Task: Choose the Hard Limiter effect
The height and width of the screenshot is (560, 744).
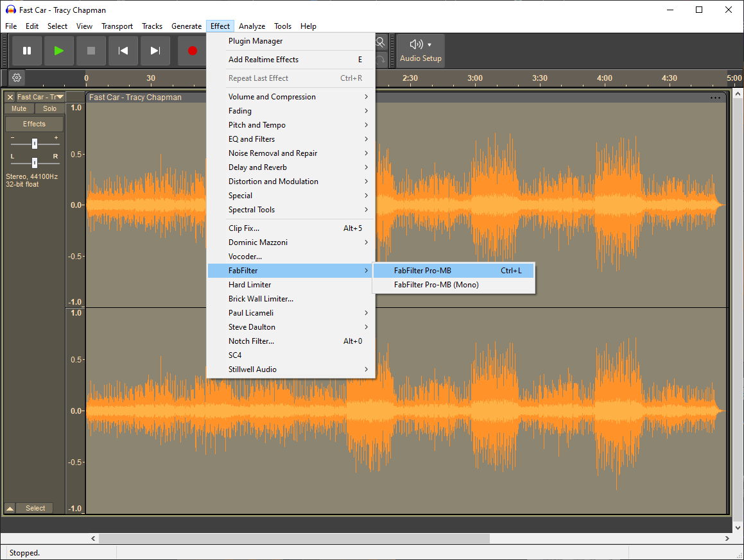Action: [x=291, y=285]
